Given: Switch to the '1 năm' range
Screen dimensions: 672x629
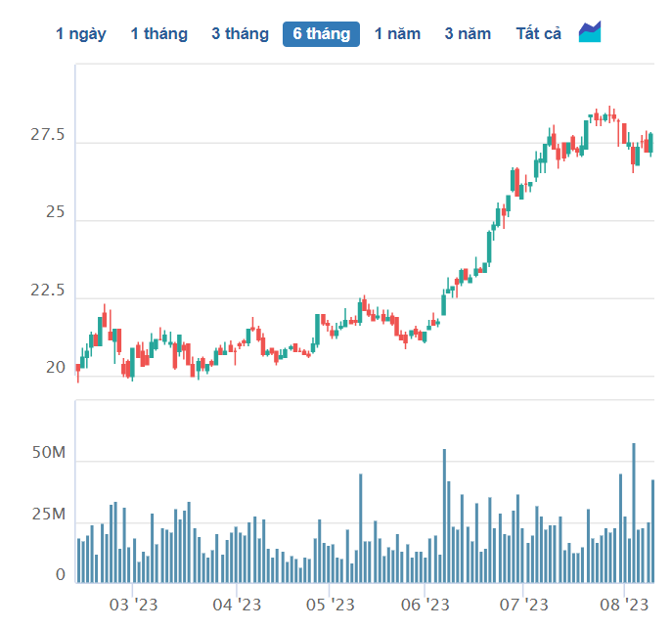Looking at the screenshot, I should click(x=397, y=34).
